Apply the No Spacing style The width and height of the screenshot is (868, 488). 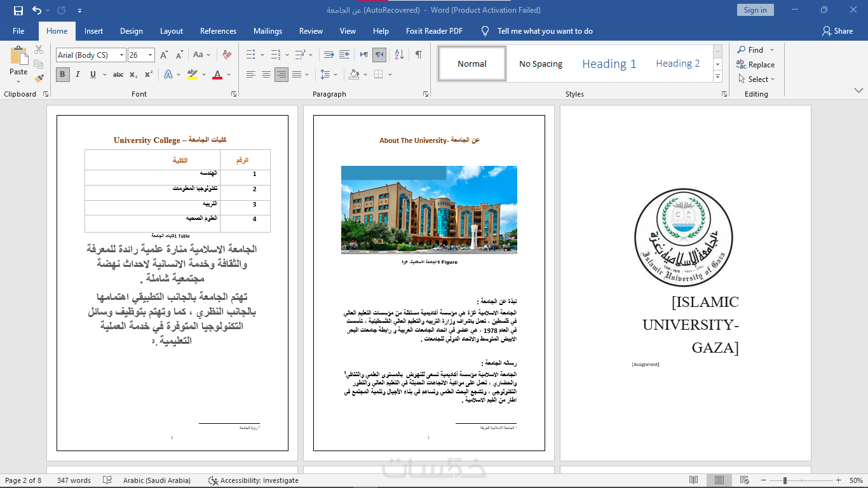(541, 64)
